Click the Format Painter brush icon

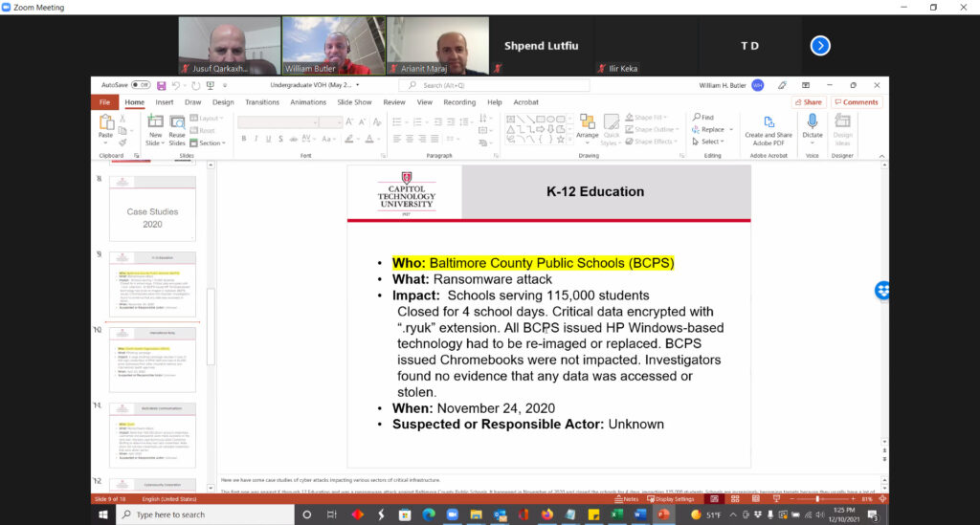(122, 142)
